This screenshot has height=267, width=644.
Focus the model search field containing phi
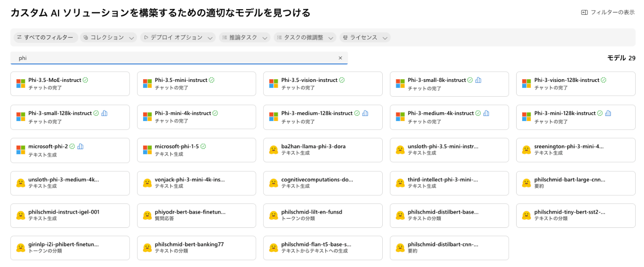179,58
